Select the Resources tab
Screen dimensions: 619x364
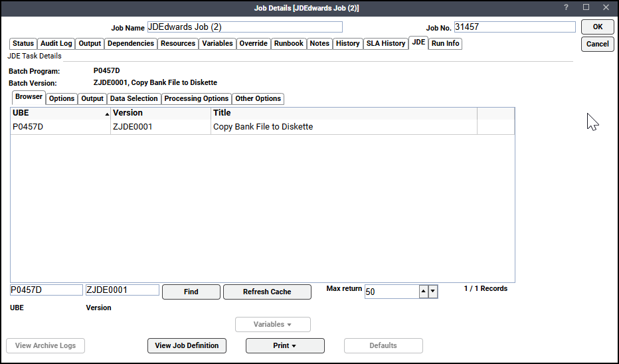click(x=177, y=43)
